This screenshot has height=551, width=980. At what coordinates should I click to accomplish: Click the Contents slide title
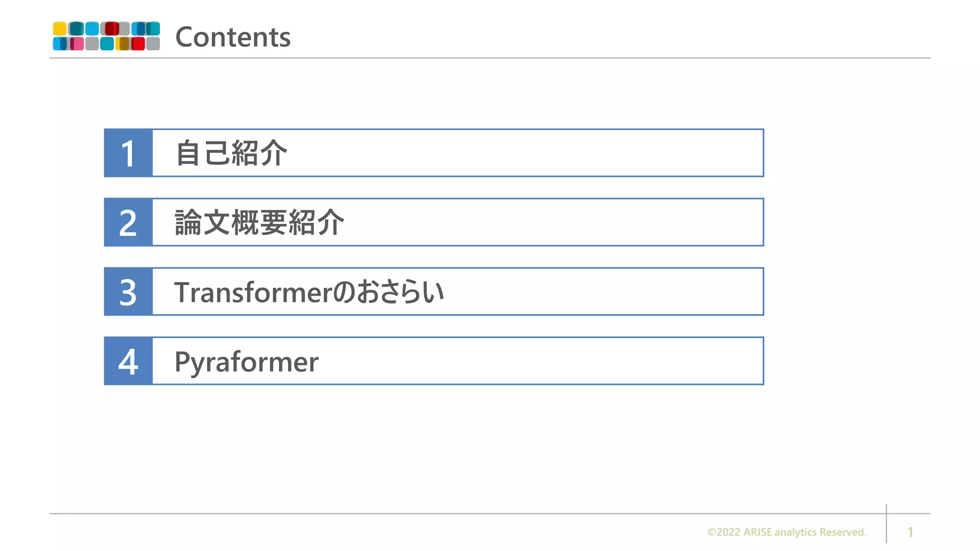click(x=233, y=37)
